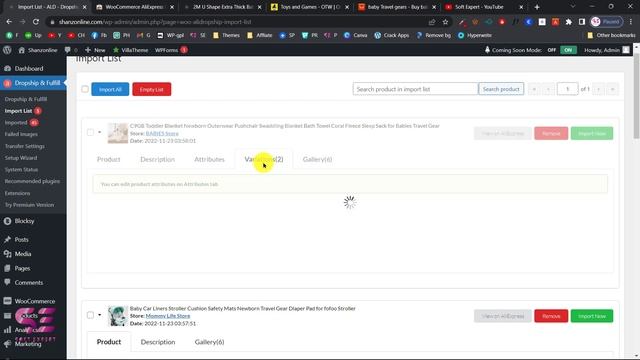Go back with the browser back arrow

pyautogui.click(x=9, y=22)
